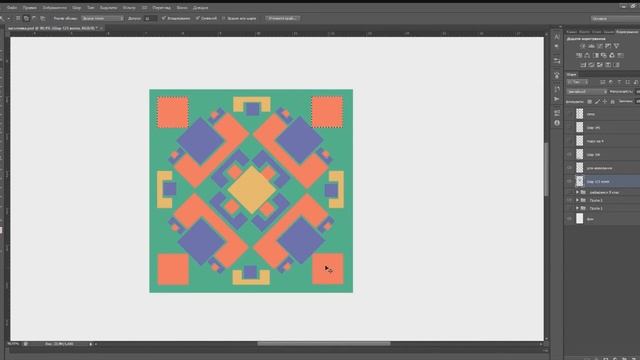Add a Levels adjustment
This screenshot has height=360, width=640.
point(591,46)
